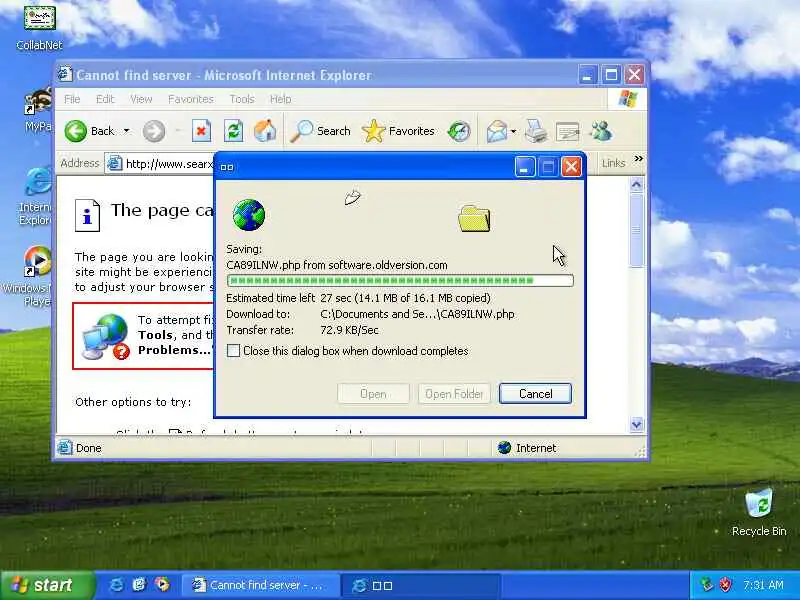Open the Favorites menu

[x=191, y=99]
